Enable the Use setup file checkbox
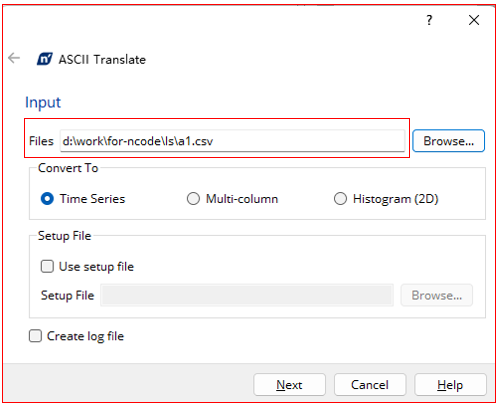This screenshot has height=406, width=498. pyautogui.click(x=47, y=266)
